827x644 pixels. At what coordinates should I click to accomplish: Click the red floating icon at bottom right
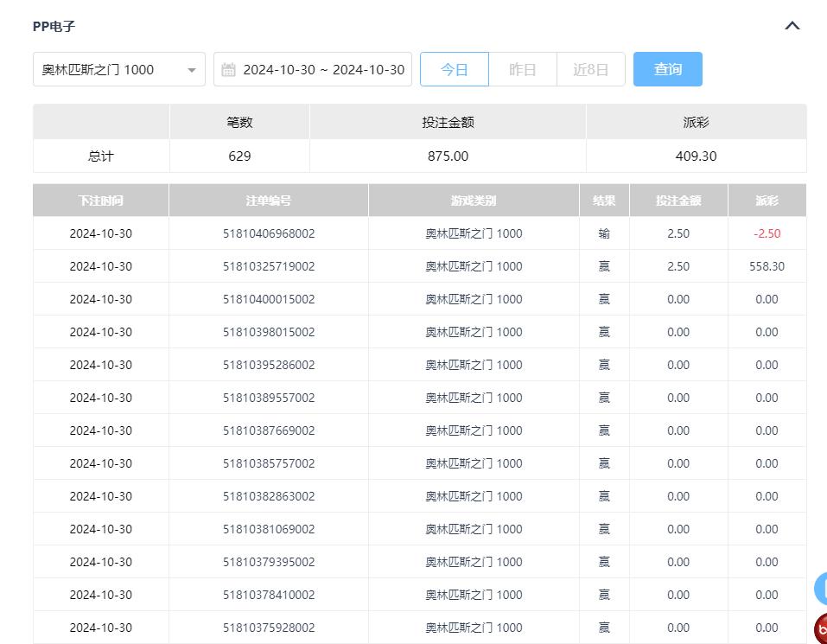coord(820,628)
